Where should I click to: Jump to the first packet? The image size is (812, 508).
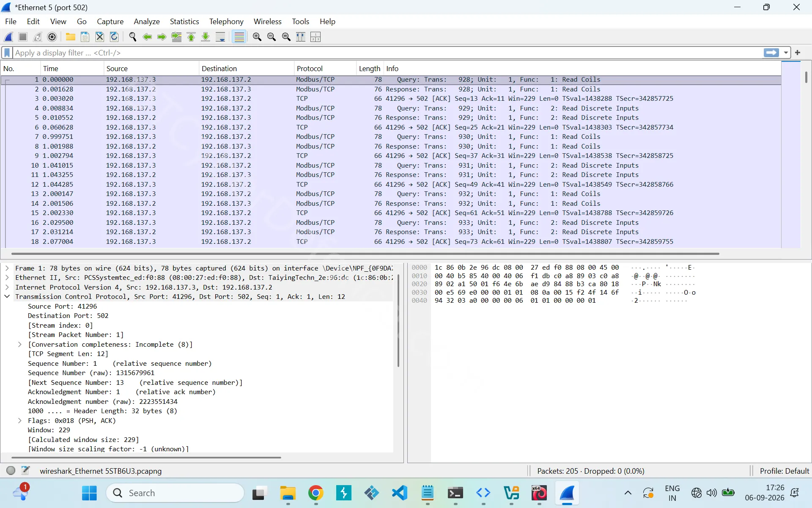(x=191, y=37)
